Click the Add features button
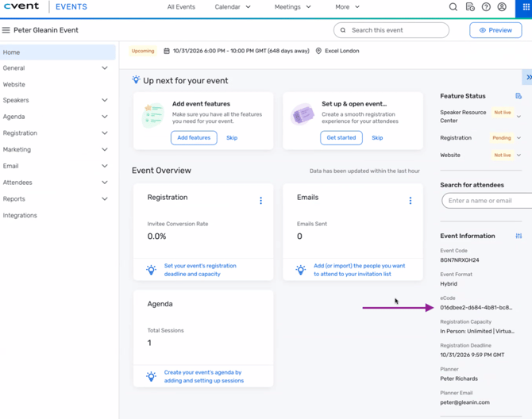This screenshot has width=532, height=419. 194,138
